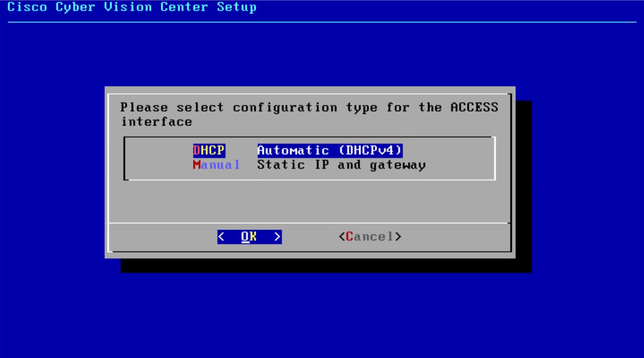Click the red C hotkey letter in Cancel

coord(350,236)
